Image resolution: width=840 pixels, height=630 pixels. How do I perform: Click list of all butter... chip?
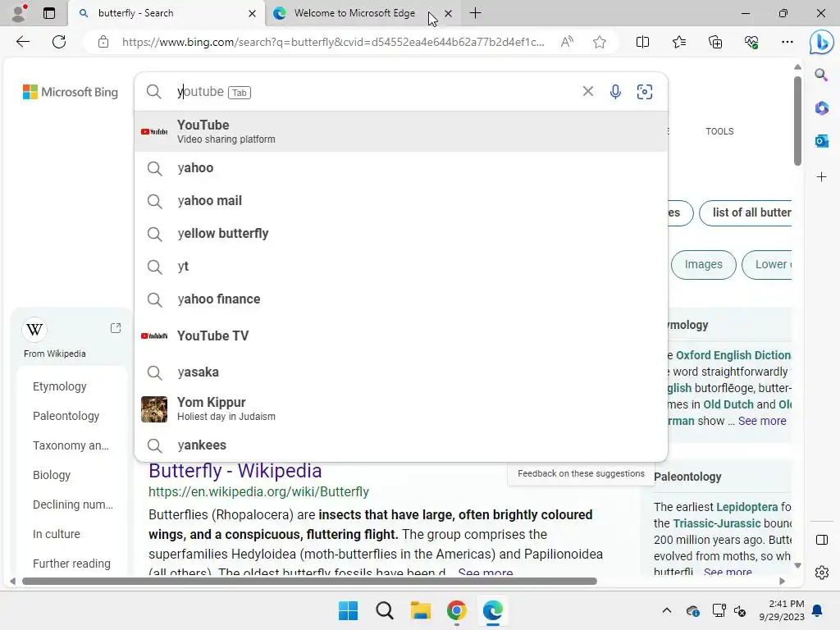pos(746,212)
